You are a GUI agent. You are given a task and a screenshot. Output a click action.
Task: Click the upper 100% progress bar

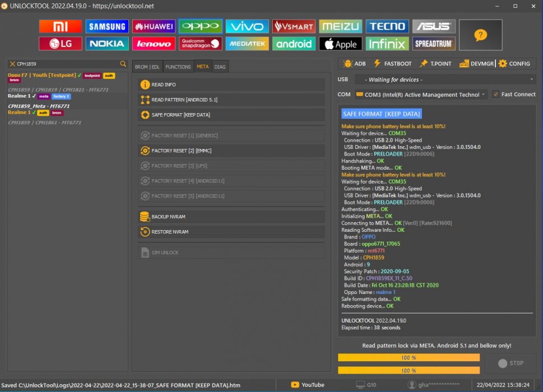(x=409, y=357)
